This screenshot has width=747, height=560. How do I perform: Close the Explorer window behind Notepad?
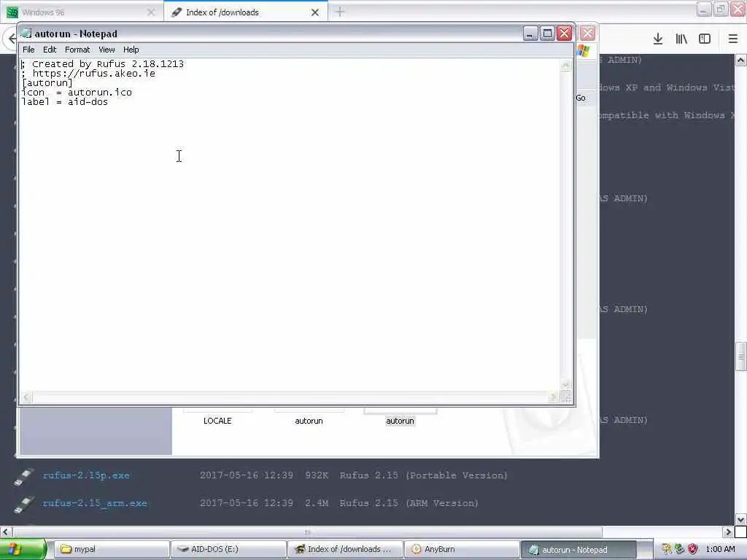coord(587,34)
